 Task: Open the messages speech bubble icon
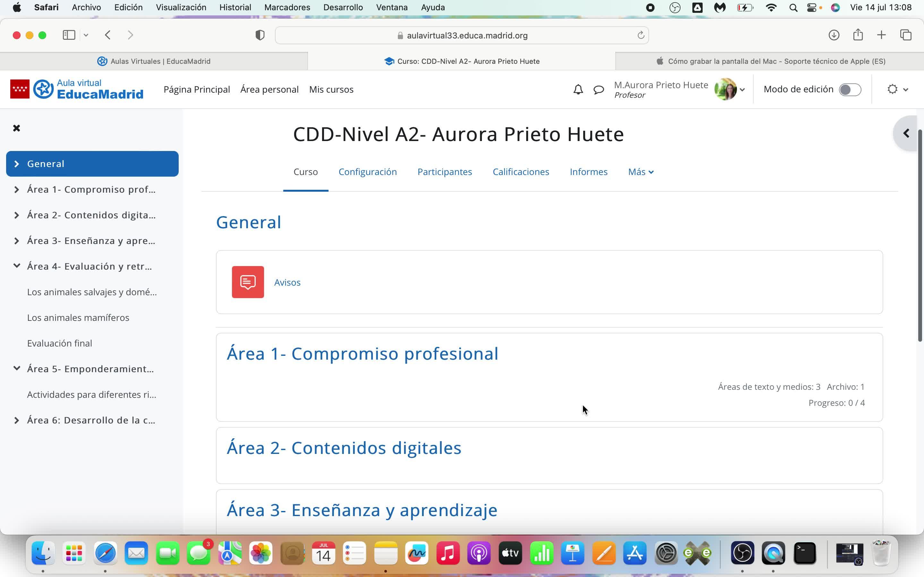click(x=598, y=90)
